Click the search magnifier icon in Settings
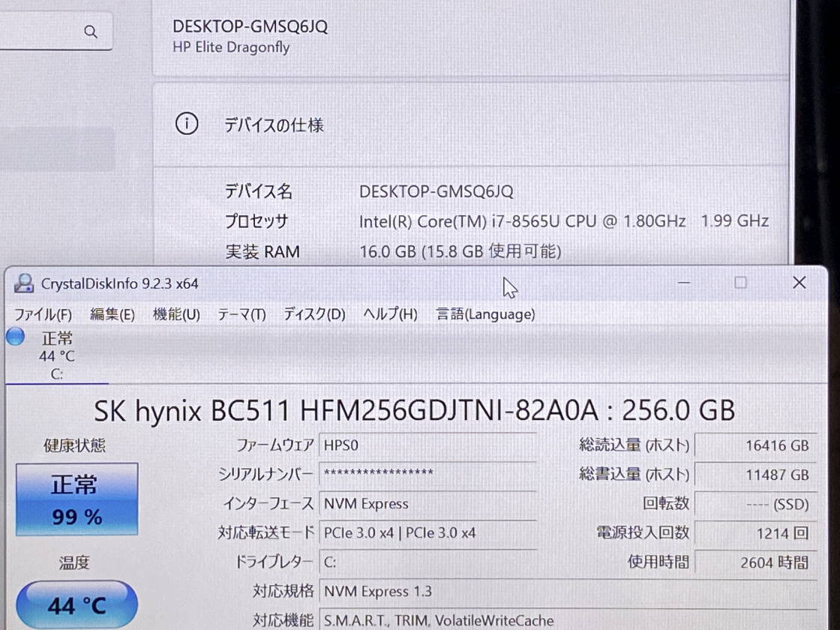The image size is (840, 630). click(91, 31)
